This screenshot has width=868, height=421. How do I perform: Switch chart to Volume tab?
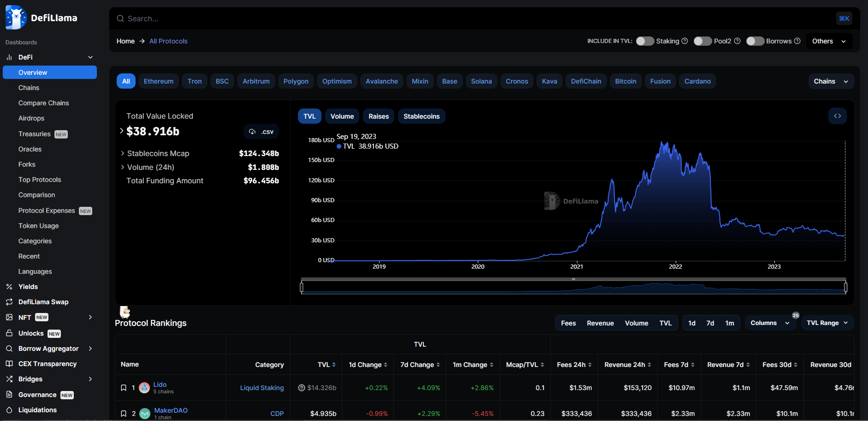click(342, 116)
